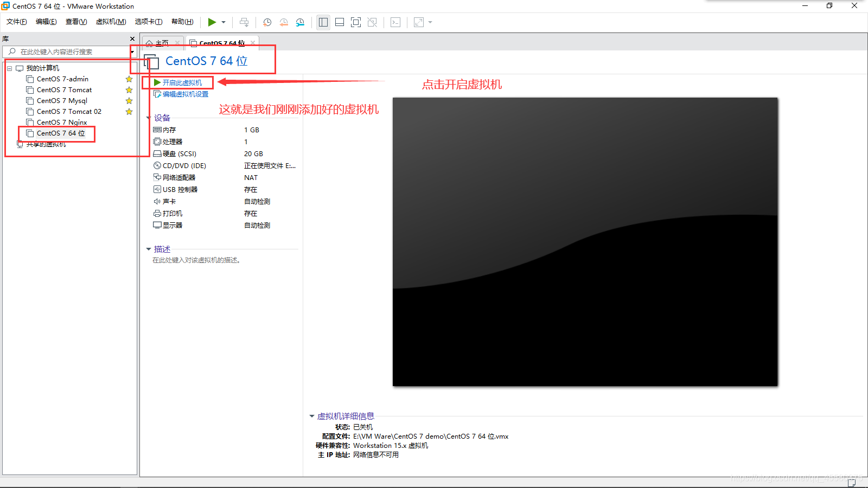Viewport: 868px width, 488px height.
Task: Click the description text input area
Action: (196, 260)
